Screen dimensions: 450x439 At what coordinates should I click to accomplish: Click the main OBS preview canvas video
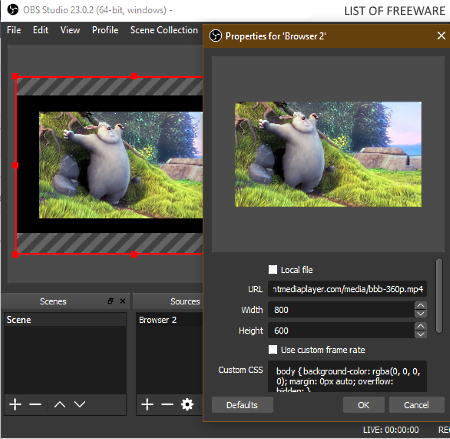121,165
